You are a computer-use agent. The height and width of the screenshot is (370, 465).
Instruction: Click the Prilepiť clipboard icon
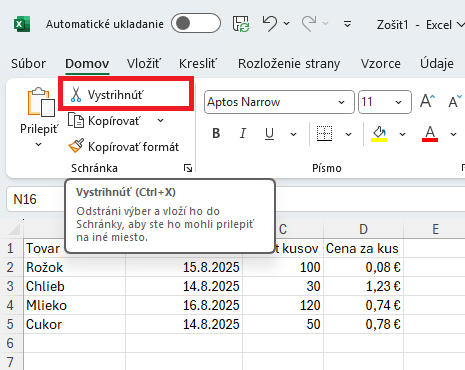click(x=41, y=103)
